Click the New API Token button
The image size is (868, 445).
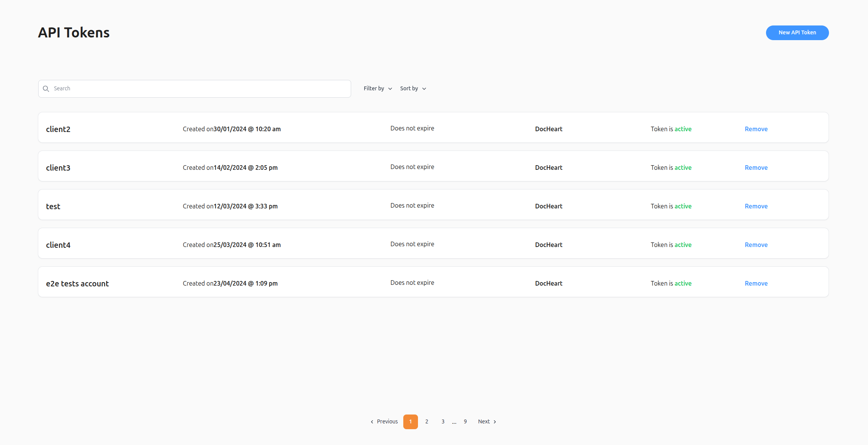[797, 33]
